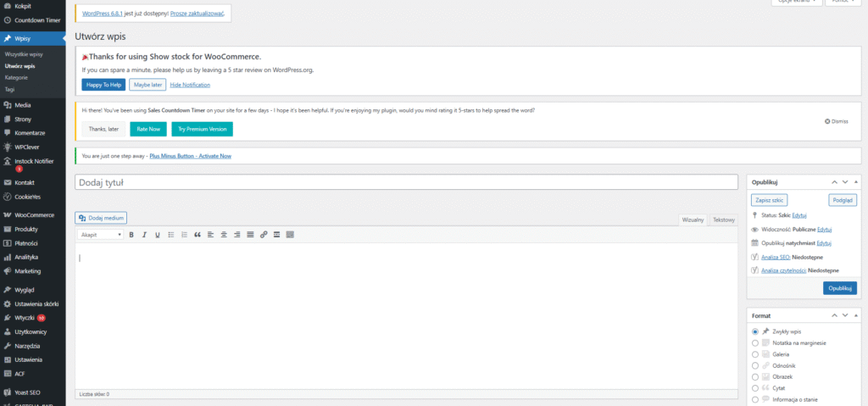Click the Try Premium Version button
Image resolution: width=868 pixels, height=406 pixels.
click(x=202, y=129)
